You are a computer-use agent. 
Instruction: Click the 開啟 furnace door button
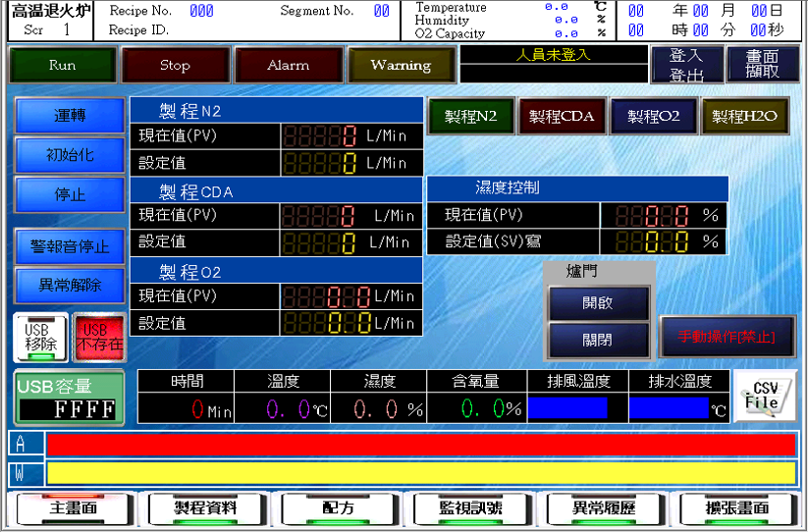coord(597,303)
